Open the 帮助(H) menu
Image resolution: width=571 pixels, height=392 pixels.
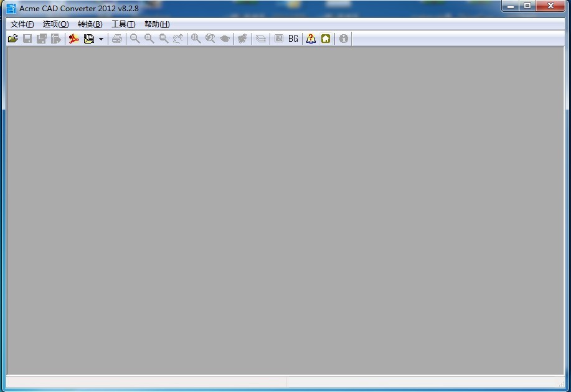point(157,24)
